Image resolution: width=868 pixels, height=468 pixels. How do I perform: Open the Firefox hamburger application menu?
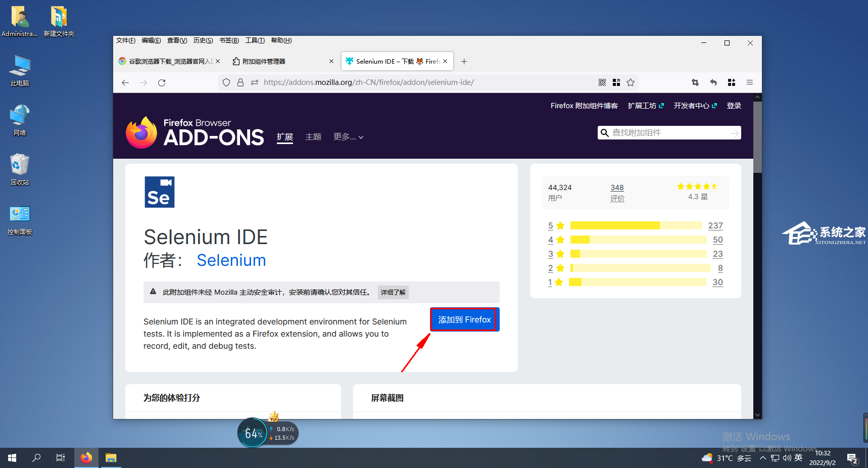(750, 82)
